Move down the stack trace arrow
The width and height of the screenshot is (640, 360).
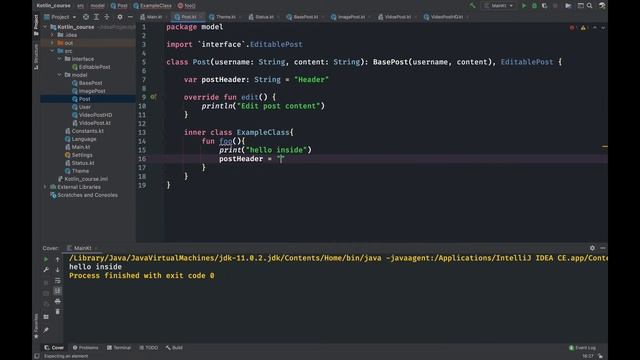[x=58, y=270]
